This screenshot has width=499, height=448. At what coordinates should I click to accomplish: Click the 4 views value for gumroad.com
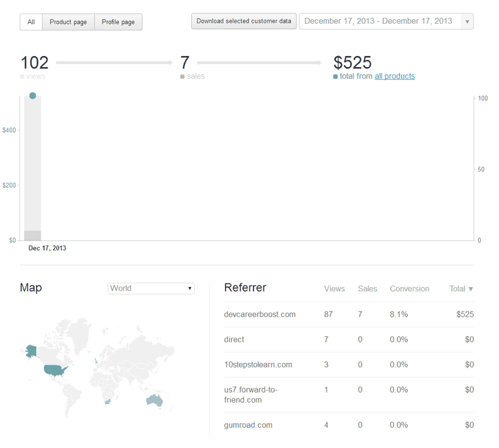coord(326,425)
